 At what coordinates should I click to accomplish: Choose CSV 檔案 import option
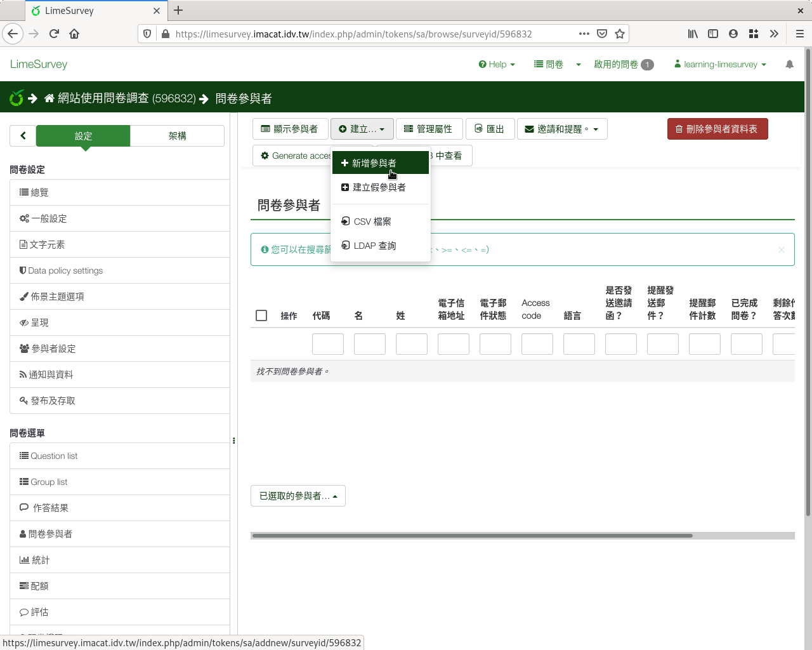[x=381, y=222]
